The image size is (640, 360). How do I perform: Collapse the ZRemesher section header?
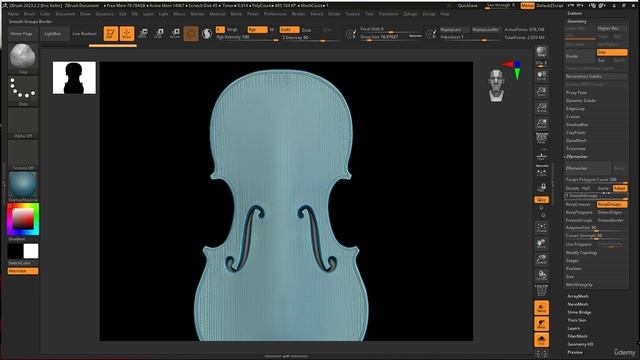[x=577, y=157]
